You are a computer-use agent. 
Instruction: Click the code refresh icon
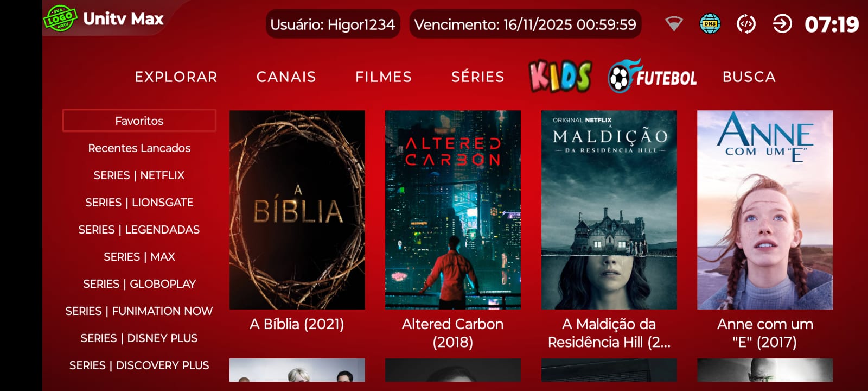coord(746,24)
